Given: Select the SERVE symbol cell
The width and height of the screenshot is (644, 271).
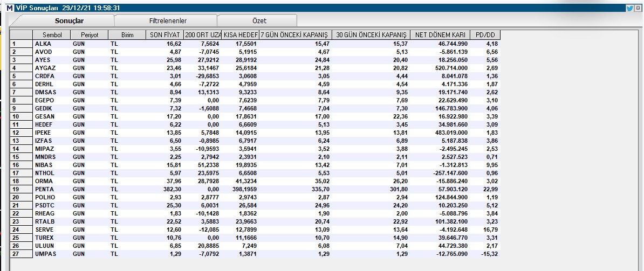Looking at the screenshot, I should click(x=51, y=230).
